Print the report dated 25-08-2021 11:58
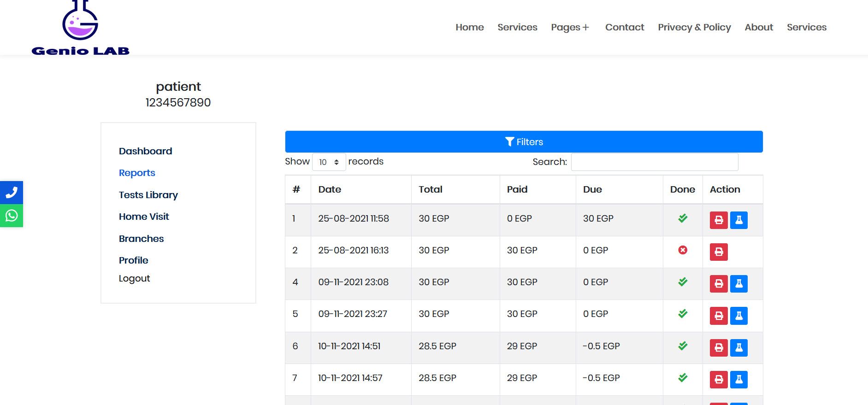This screenshot has height=405, width=868. (x=719, y=220)
